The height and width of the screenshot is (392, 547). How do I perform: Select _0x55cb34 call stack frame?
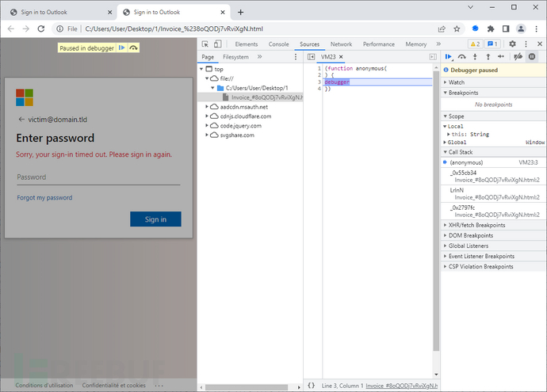point(494,177)
